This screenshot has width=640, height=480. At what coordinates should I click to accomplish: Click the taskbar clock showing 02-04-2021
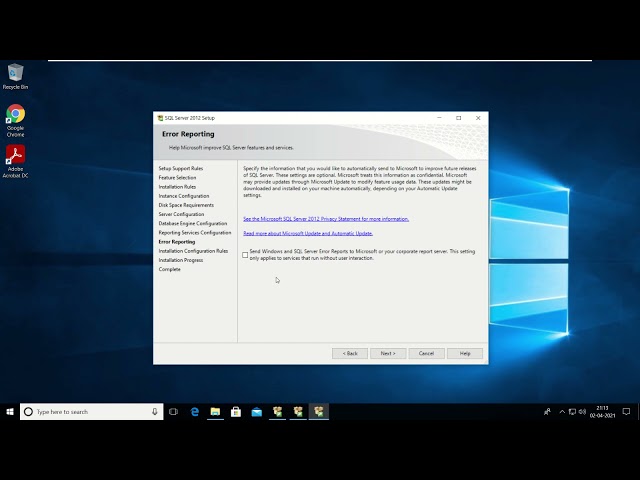coord(602,411)
